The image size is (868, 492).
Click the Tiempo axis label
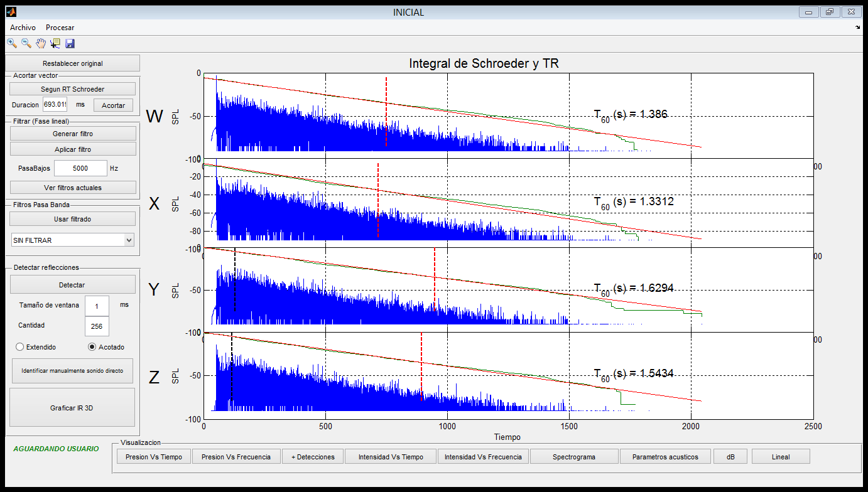point(507,437)
